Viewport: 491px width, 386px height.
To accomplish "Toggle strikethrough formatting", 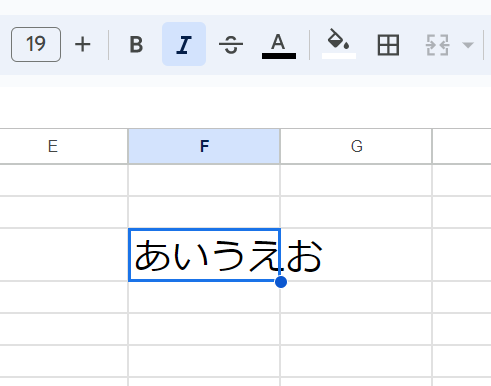I will 231,44.
